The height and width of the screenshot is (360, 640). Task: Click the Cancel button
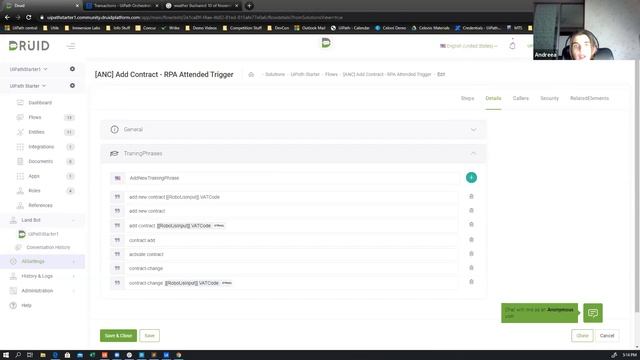click(x=607, y=336)
